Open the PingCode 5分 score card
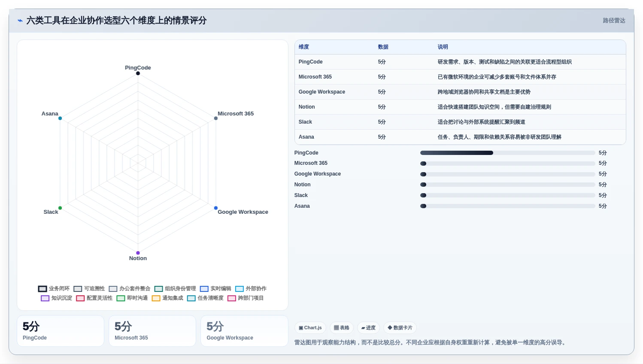Image resolution: width=643 pixels, height=364 pixels. pos(61,331)
